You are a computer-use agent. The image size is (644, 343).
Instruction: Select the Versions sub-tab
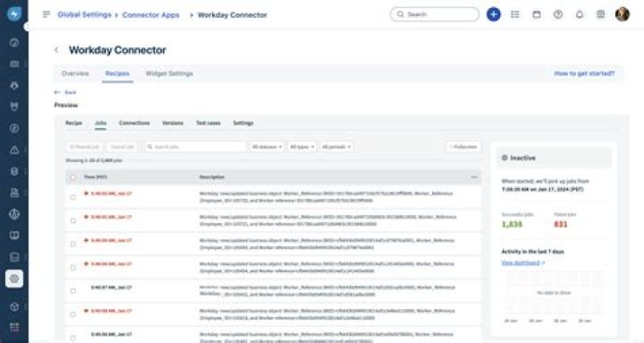tap(173, 123)
